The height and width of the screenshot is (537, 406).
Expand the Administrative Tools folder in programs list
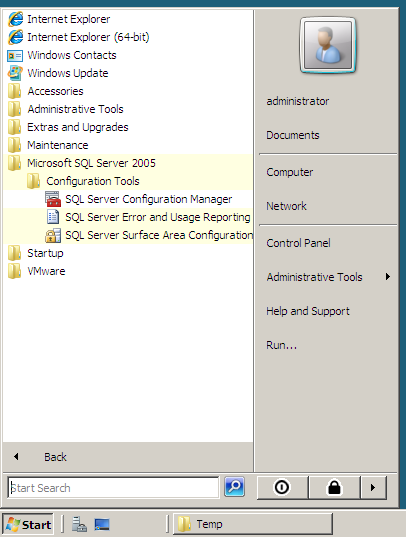[128, 109]
